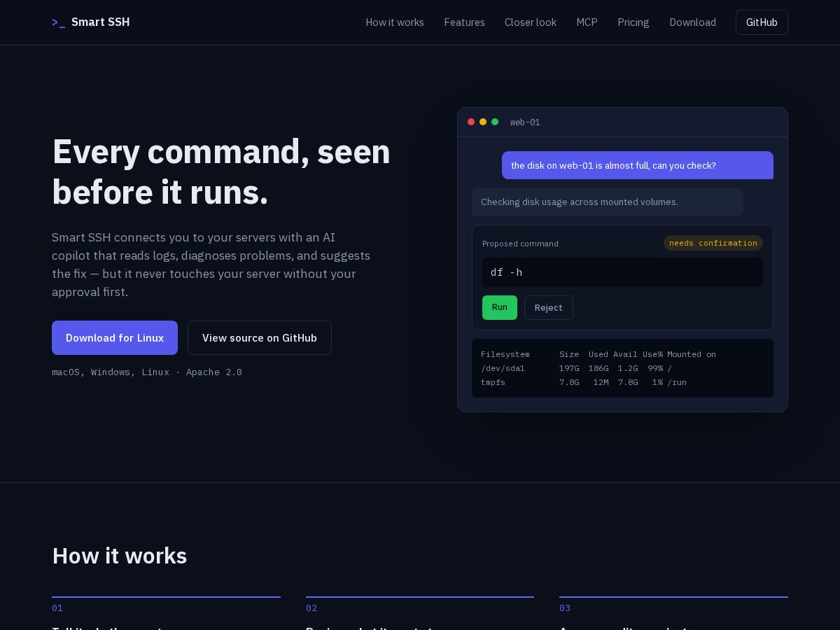
Task: Click the GitHub button in header
Action: [762, 22]
